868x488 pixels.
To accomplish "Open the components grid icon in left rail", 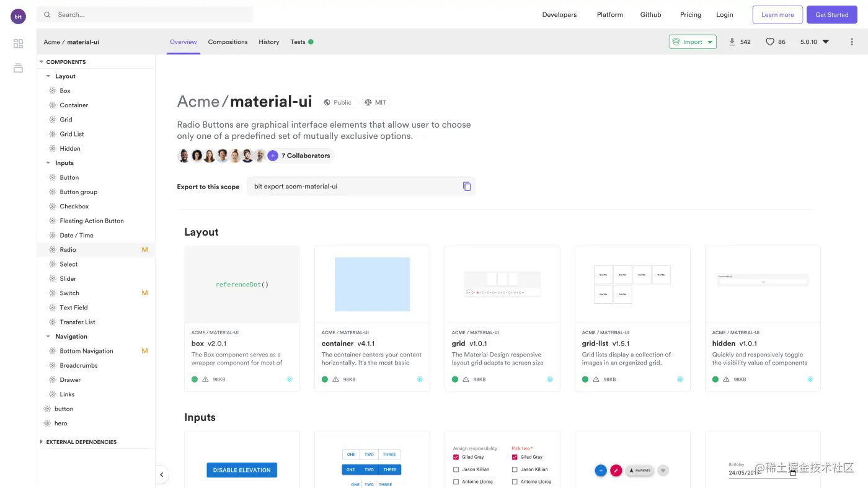I will (18, 43).
